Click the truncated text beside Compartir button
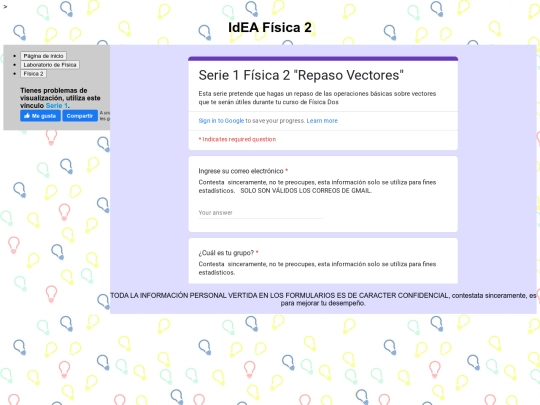The width and height of the screenshot is (540, 405). pos(105,116)
